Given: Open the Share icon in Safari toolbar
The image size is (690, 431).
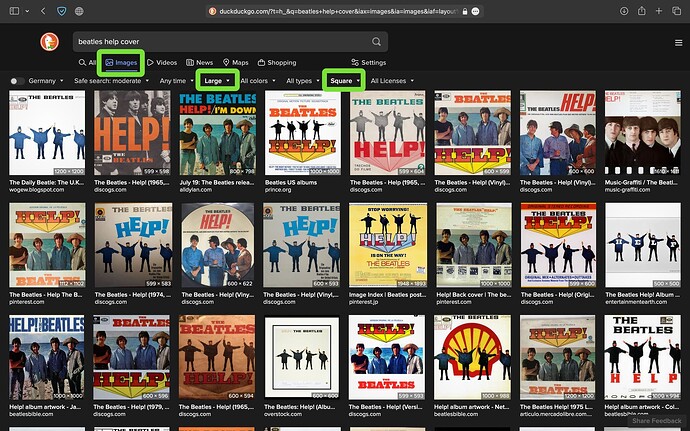Looking at the screenshot, I should (x=642, y=11).
